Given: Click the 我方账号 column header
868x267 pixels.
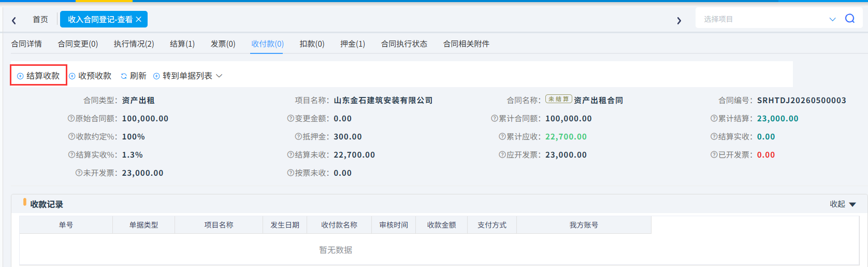Looking at the screenshot, I should click(584, 225).
